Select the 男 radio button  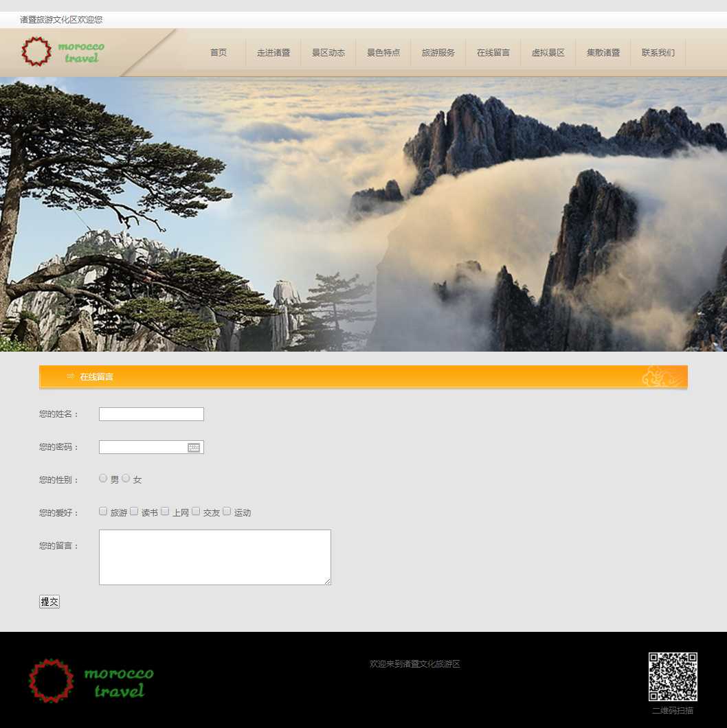point(103,478)
